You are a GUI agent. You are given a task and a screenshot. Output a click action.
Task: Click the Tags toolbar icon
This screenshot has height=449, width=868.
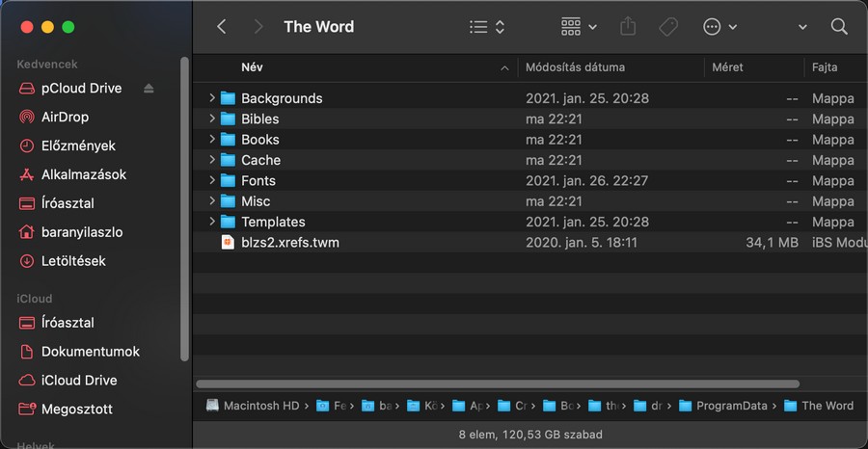(668, 27)
